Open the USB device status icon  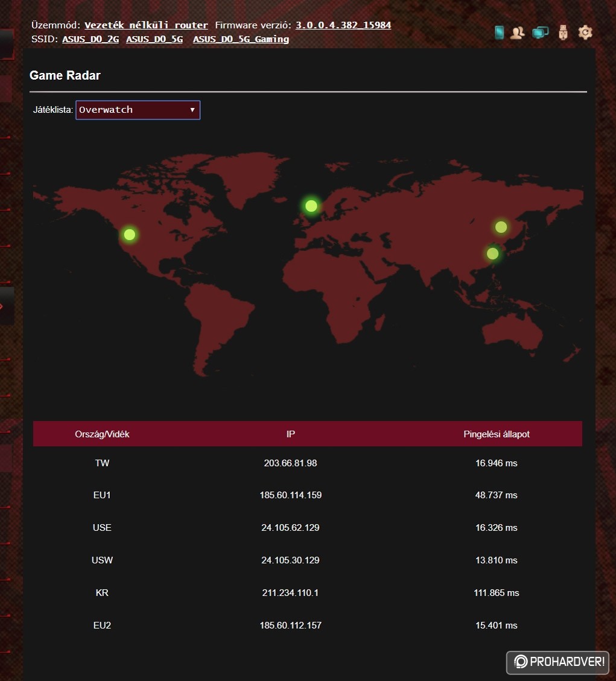[x=563, y=33]
